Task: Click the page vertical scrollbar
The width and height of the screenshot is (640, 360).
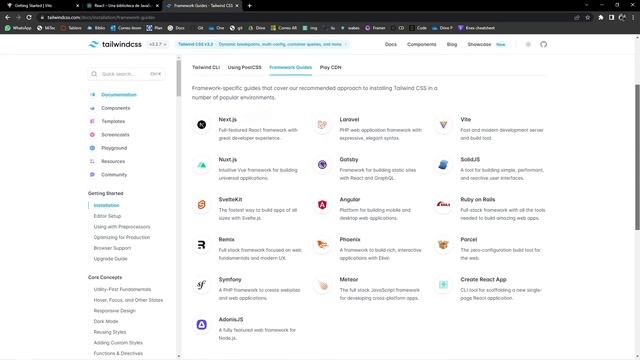Action: [x=637, y=158]
